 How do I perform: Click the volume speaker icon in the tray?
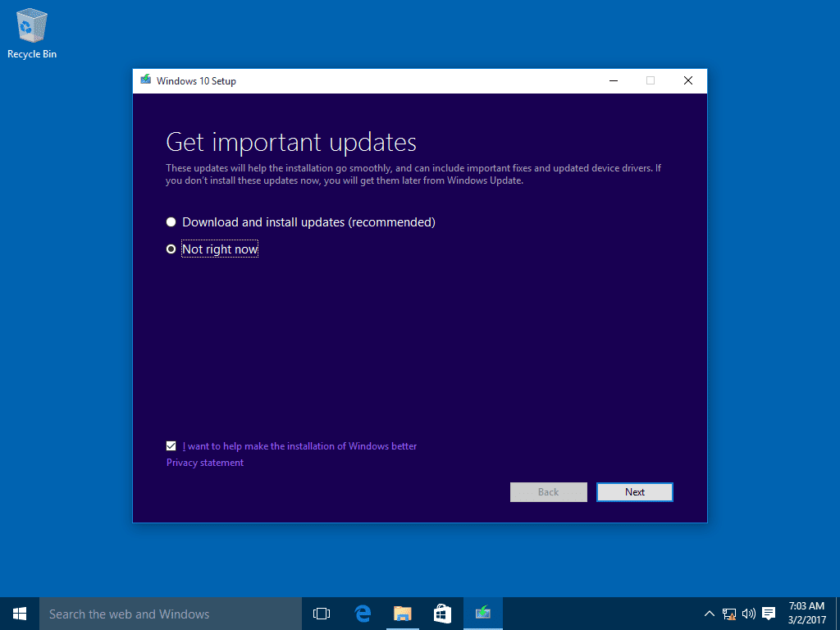[747, 613]
